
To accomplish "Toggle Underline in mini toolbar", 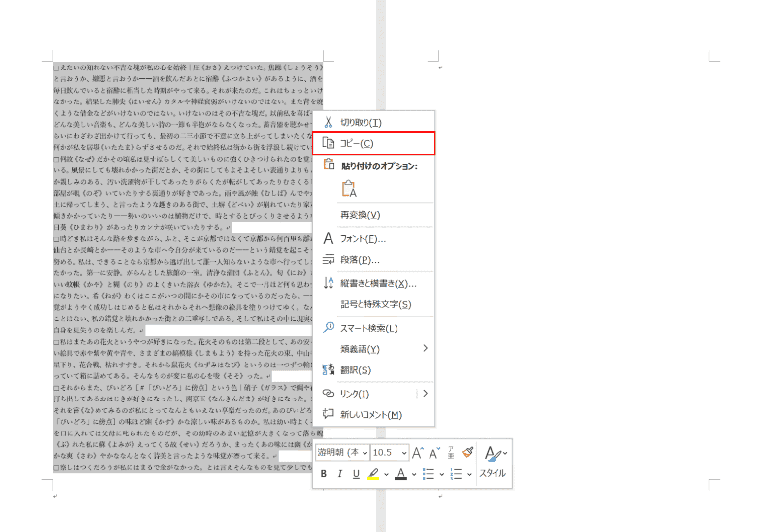I will (x=356, y=474).
